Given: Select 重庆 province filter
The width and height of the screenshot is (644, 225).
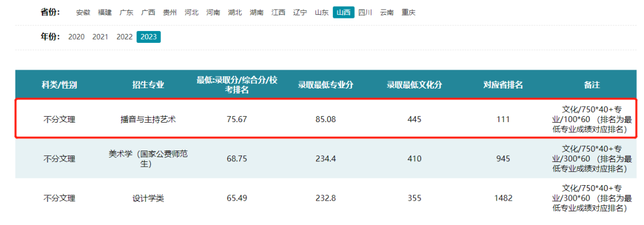Looking at the screenshot, I should [x=408, y=12].
